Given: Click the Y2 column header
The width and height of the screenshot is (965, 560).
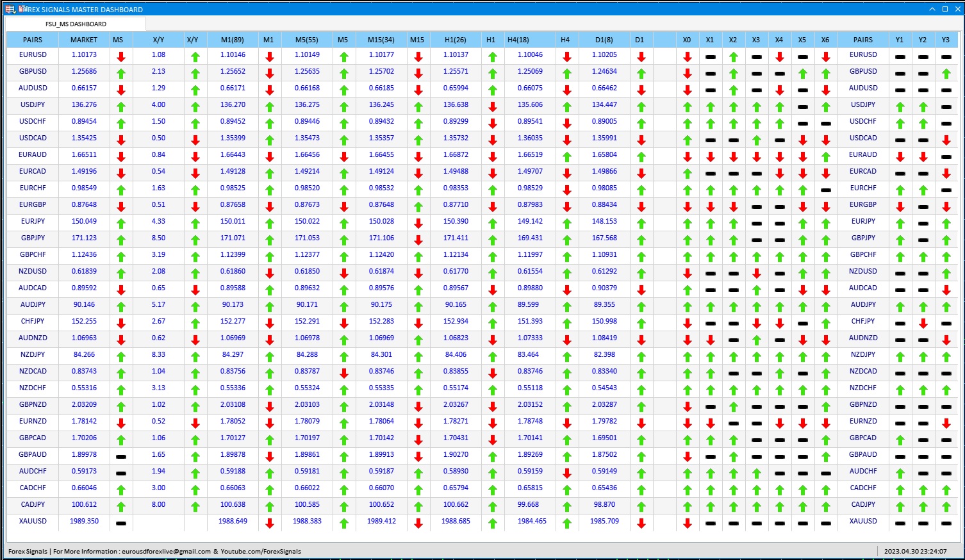Looking at the screenshot, I should pyautogui.click(x=923, y=40).
